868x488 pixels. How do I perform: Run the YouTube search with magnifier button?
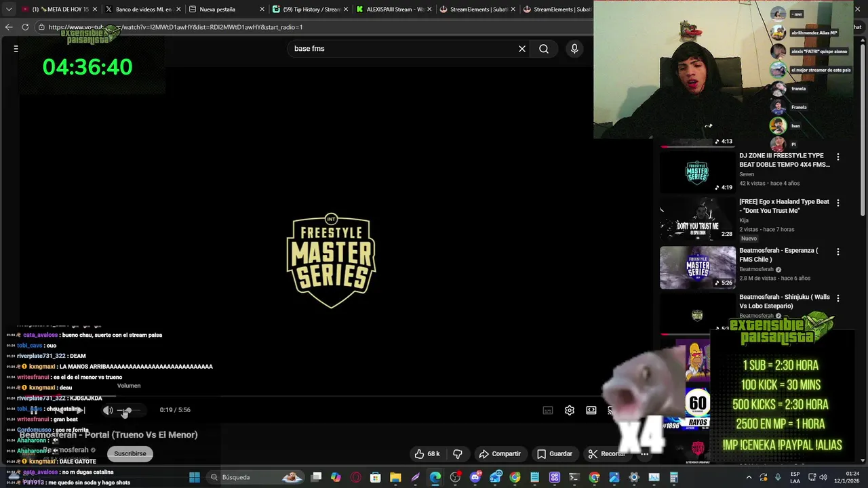pyautogui.click(x=544, y=49)
